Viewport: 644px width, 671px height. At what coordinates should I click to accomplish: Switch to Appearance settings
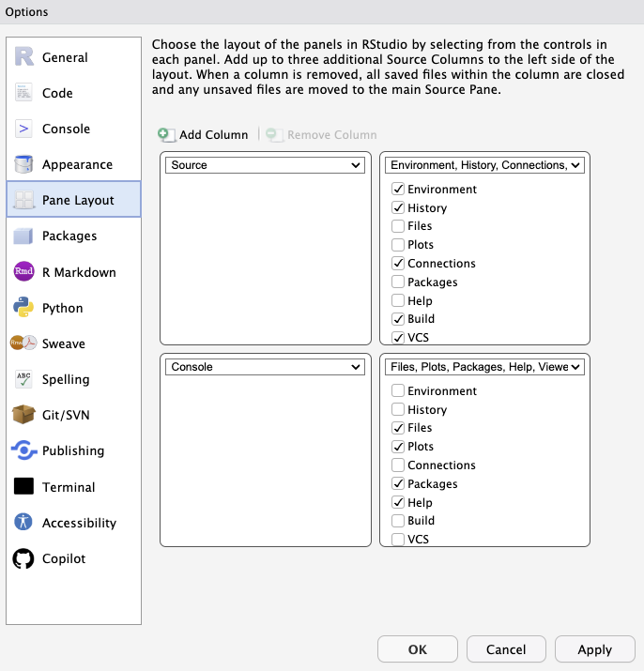pyautogui.click(x=73, y=164)
